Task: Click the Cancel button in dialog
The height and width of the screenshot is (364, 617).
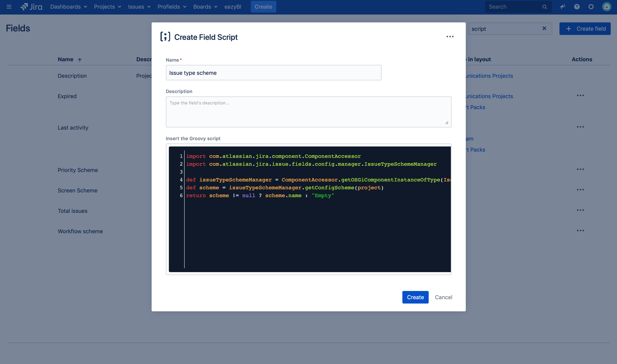Action: (444, 297)
